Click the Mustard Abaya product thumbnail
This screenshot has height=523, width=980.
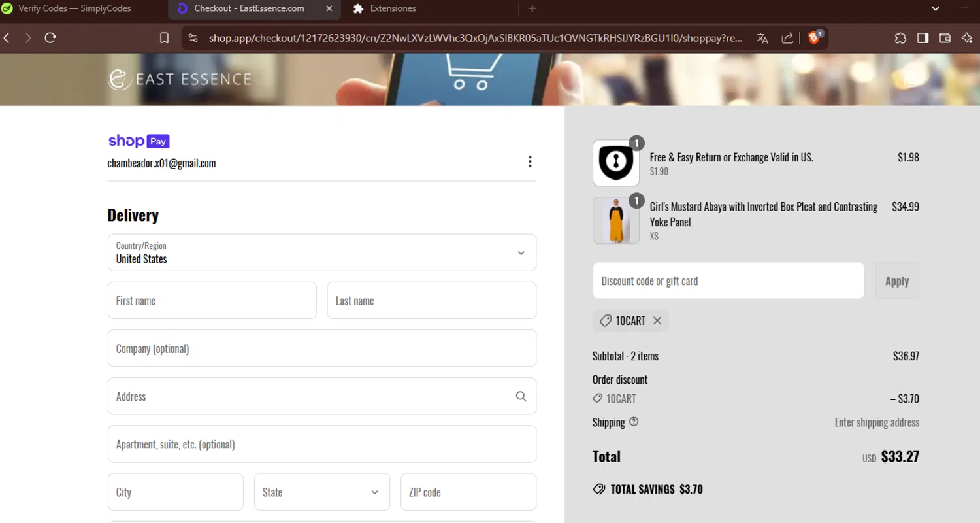click(x=616, y=220)
